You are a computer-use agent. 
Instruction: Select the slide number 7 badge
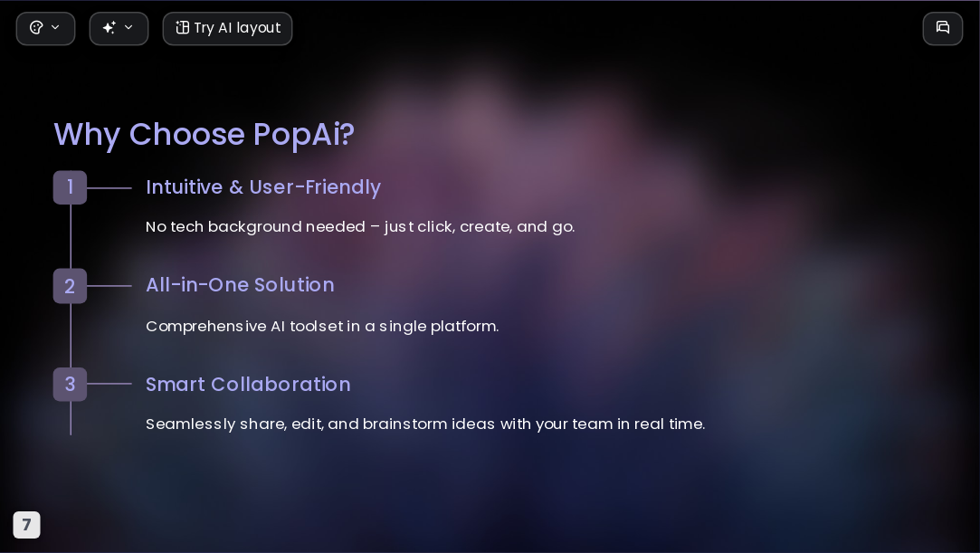click(x=27, y=525)
